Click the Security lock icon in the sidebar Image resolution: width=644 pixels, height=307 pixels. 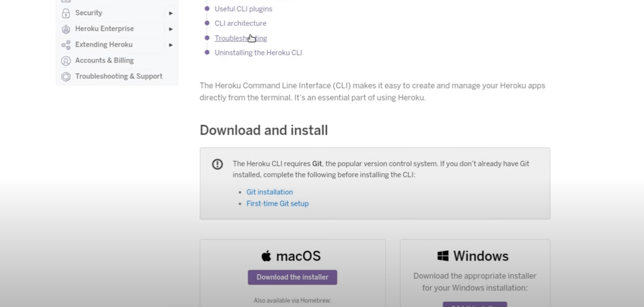pos(66,13)
